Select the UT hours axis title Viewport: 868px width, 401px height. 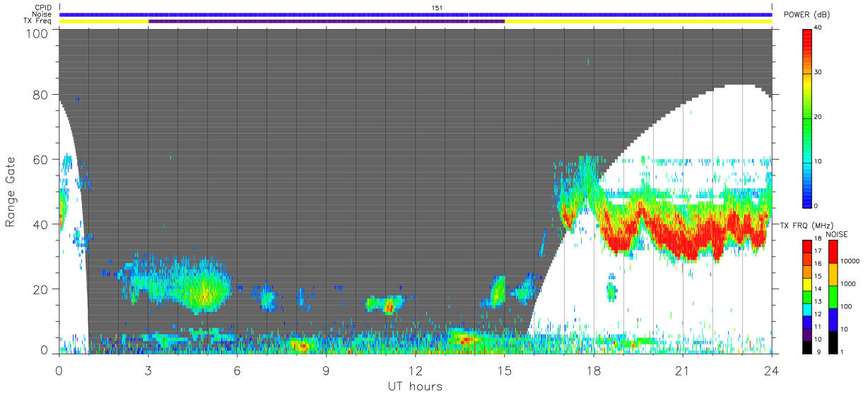coord(415,387)
